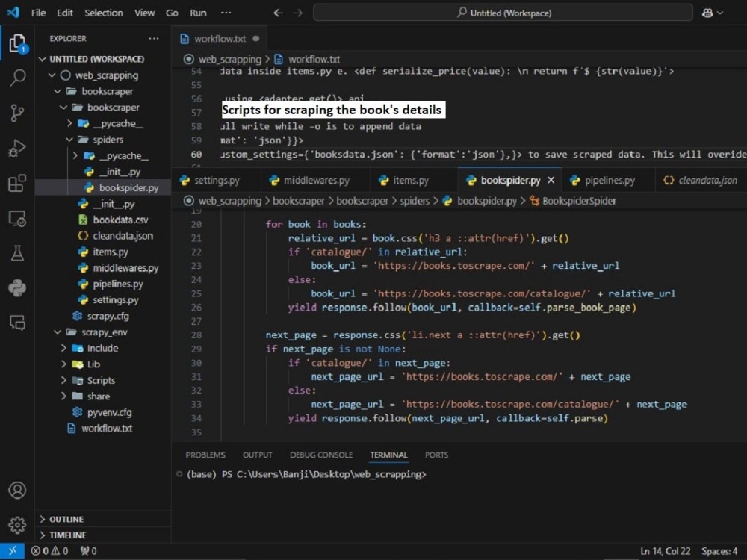Open Run and Debug view icon
The image size is (747, 560).
[x=17, y=148]
